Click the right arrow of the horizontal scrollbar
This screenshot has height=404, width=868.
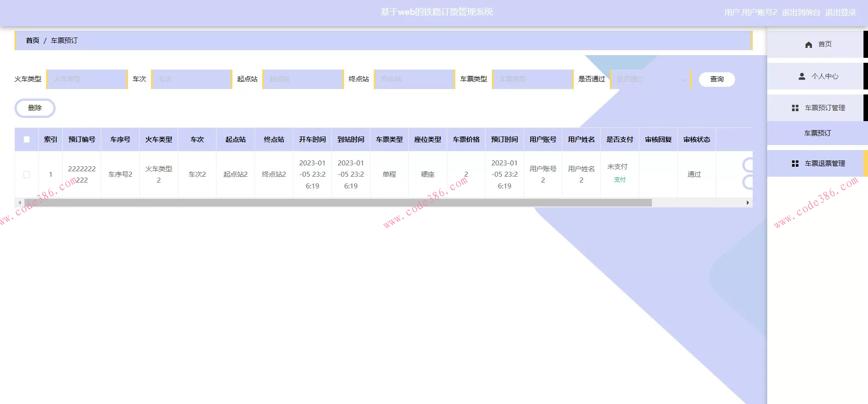[748, 203]
